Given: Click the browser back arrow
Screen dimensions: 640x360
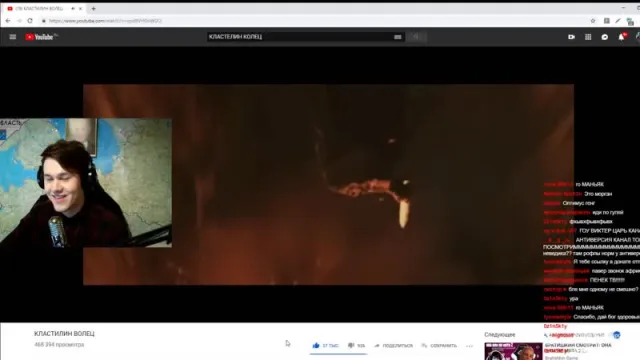Looking at the screenshot, I should click(x=8, y=20).
